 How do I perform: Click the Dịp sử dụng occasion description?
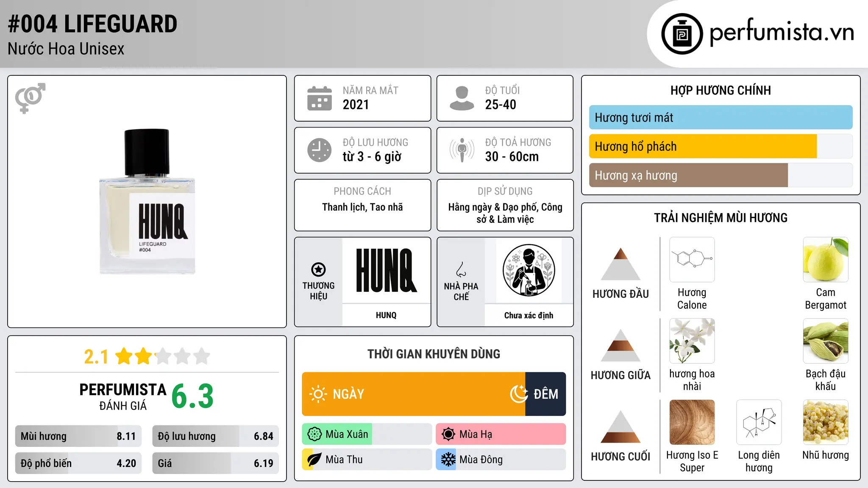click(x=505, y=213)
